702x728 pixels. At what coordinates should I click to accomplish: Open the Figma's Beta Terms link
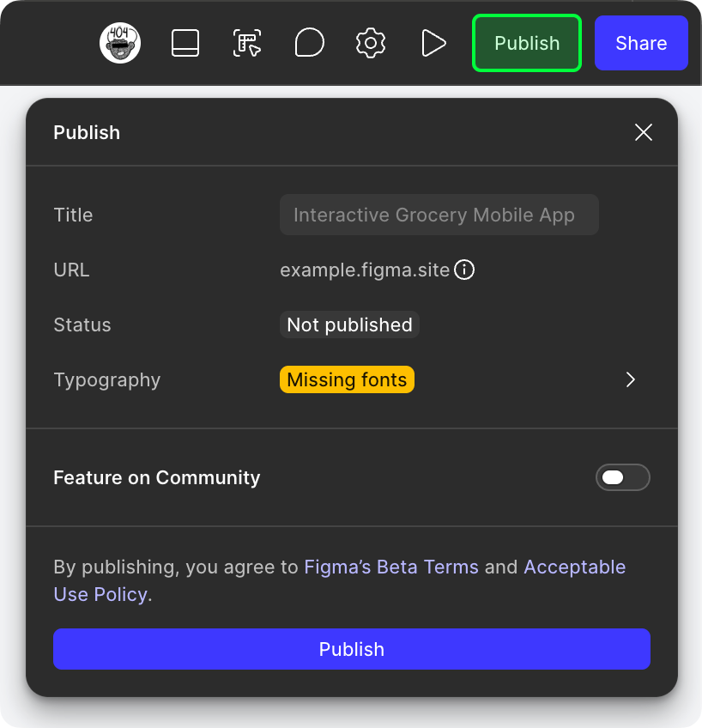click(391, 567)
